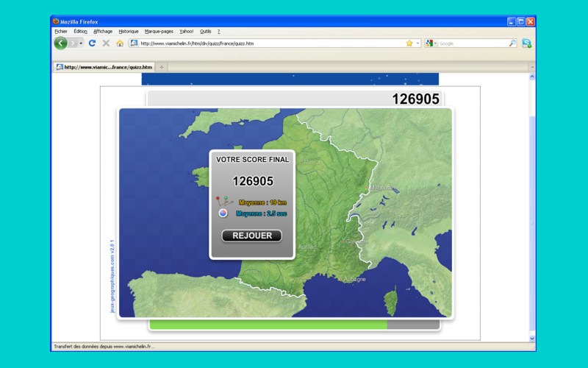Reload the page with the refresh icon
Viewport: 588px width, 368px height.
(x=92, y=43)
